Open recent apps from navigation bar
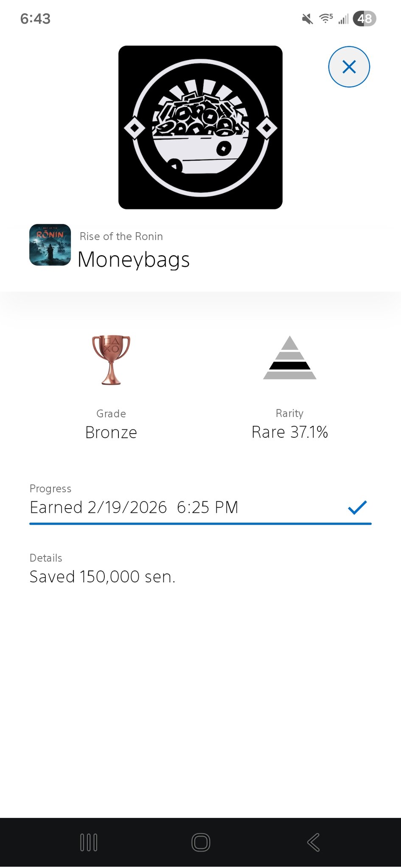Screen dimensions: 401x868 (89, 842)
